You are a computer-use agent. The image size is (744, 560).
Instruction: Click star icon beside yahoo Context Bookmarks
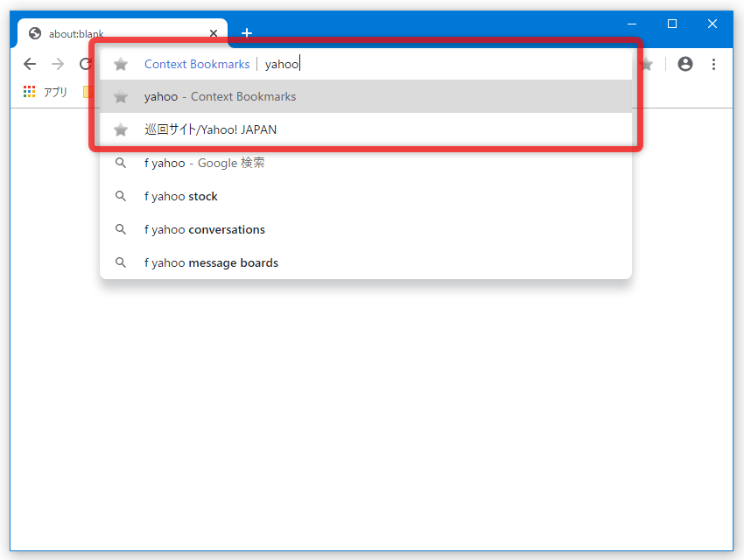tap(121, 97)
